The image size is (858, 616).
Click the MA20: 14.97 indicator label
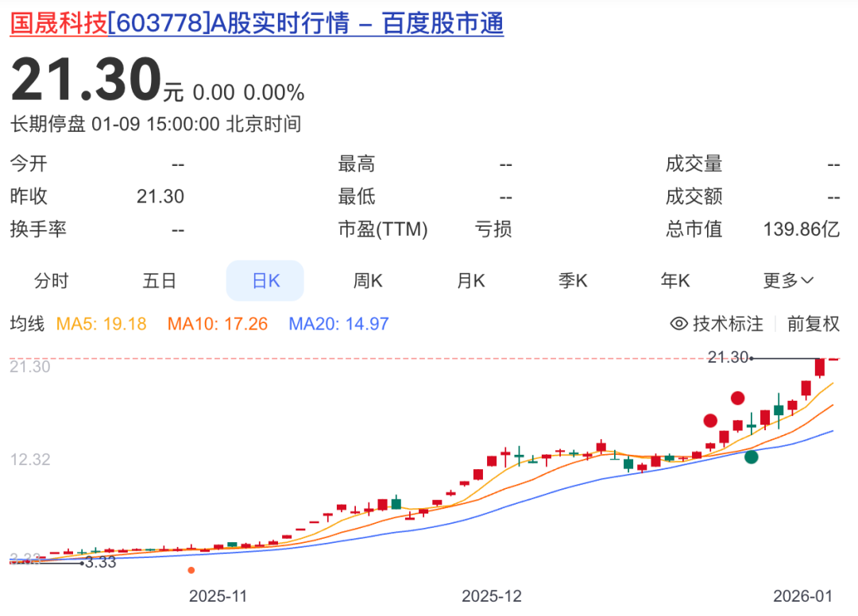(338, 324)
